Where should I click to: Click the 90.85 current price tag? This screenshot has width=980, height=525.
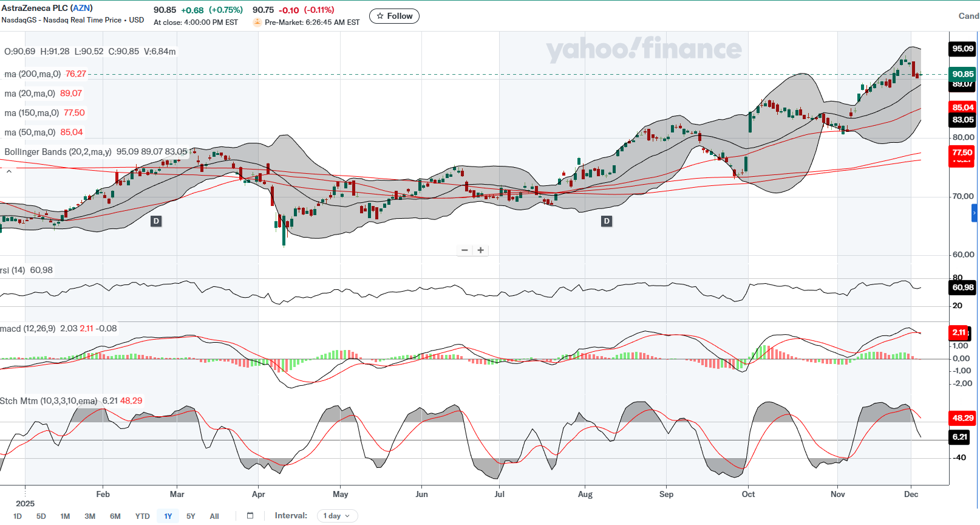962,74
